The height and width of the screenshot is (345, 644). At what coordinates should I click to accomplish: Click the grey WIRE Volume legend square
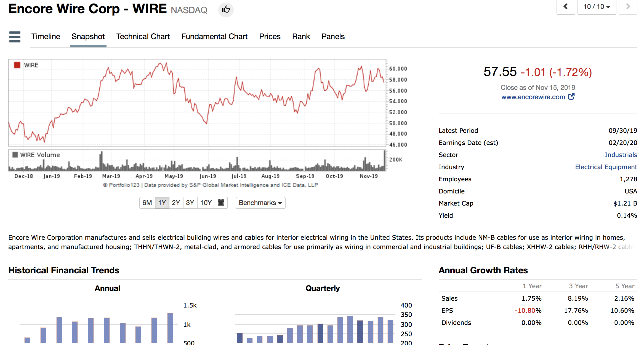[x=15, y=155]
